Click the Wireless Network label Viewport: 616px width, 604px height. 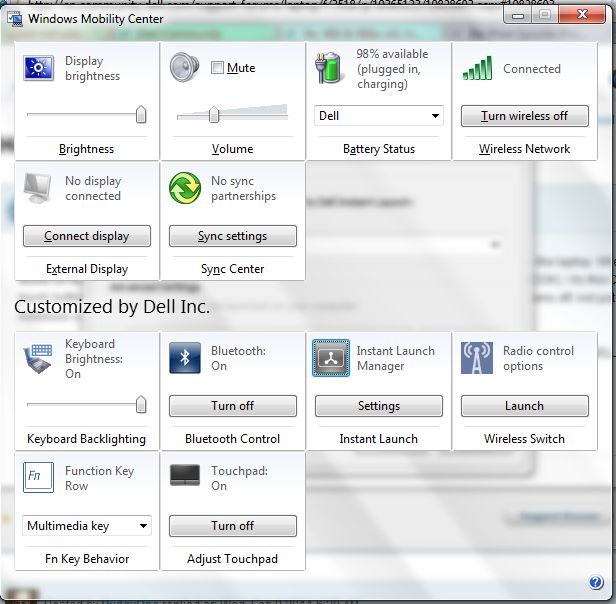[524, 149]
